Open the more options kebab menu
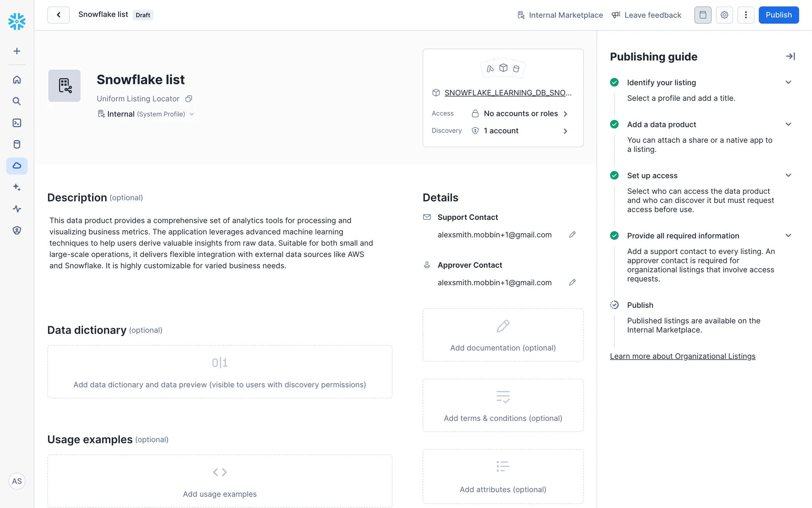This screenshot has height=508, width=812. pos(746,15)
